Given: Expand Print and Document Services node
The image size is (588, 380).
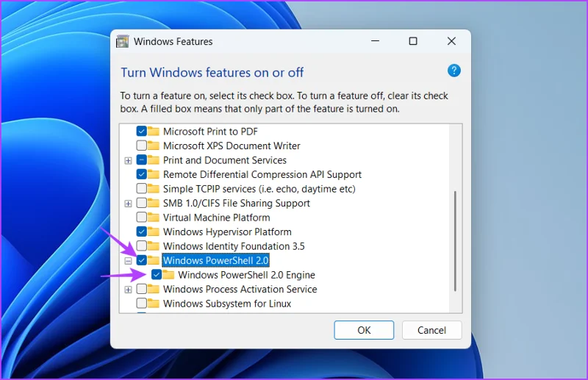Looking at the screenshot, I should [128, 160].
